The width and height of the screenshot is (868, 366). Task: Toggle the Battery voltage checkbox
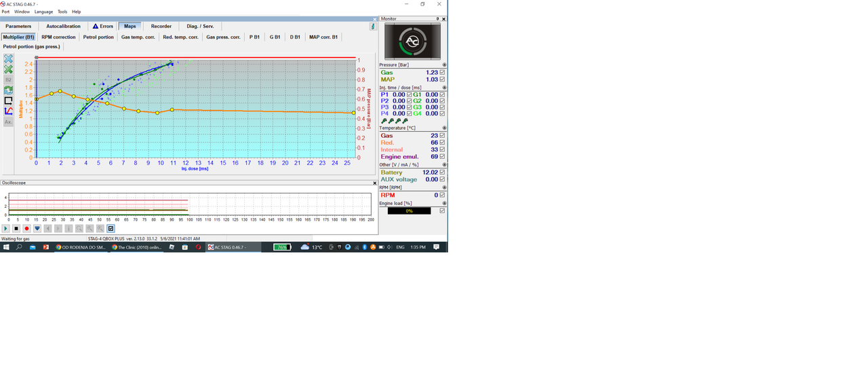click(x=442, y=172)
